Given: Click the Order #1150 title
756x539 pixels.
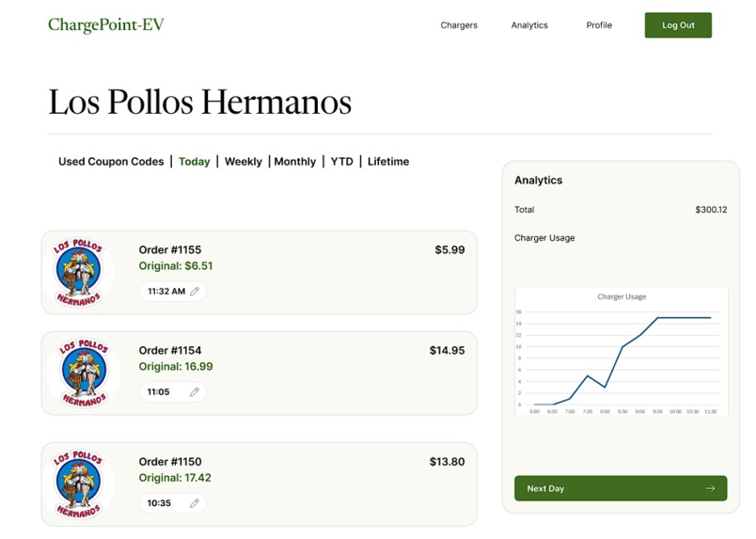Looking at the screenshot, I should click(169, 462).
